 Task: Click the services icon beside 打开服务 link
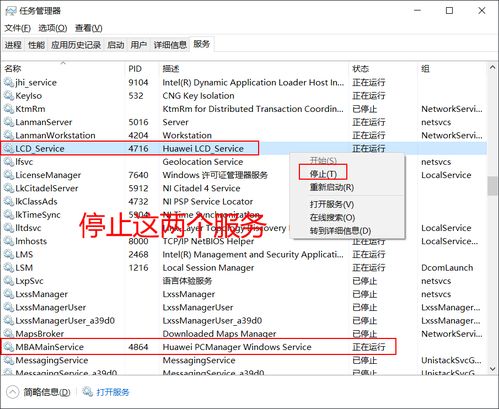[x=87, y=392]
